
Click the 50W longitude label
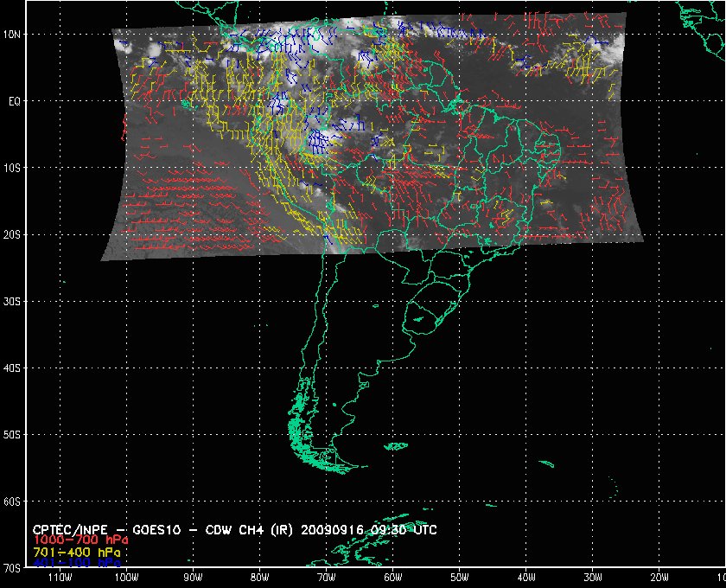pos(460,578)
